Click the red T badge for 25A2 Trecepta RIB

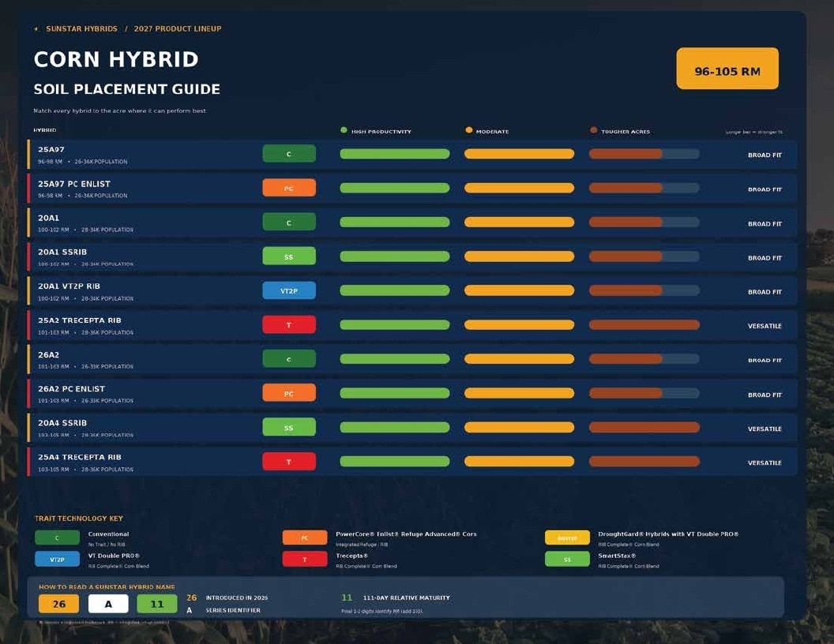coord(289,324)
